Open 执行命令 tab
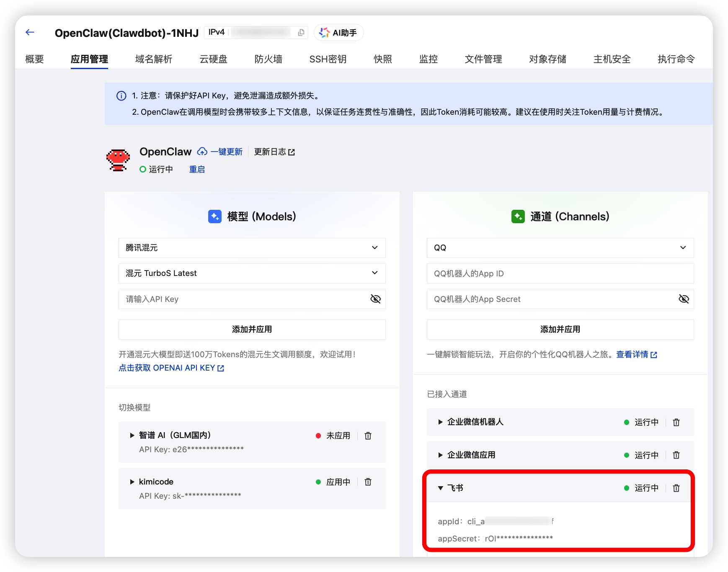The image size is (728, 572). coord(676,59)
